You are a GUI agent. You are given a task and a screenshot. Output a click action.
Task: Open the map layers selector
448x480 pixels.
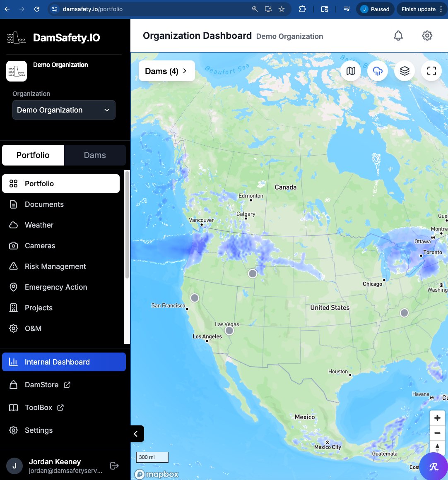[404, 71]
